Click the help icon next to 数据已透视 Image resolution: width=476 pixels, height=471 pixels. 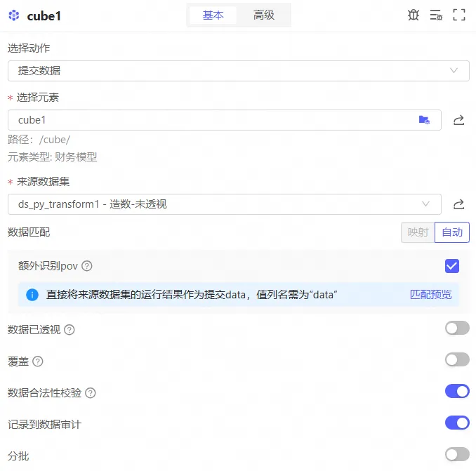pyautogui.click(x=70, y=330)
